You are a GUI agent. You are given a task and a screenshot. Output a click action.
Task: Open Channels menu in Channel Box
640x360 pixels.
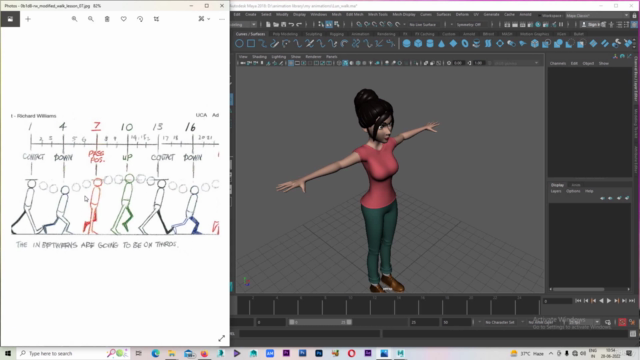[558, 63]
